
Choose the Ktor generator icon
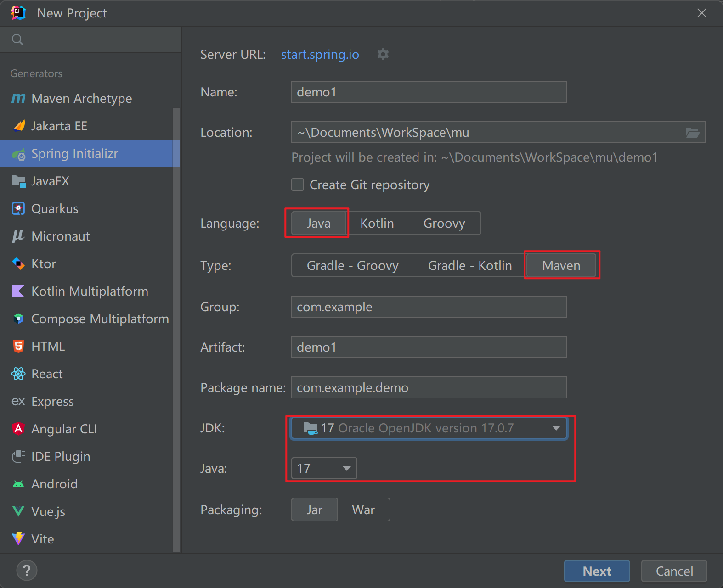click(x=18, y=264)
